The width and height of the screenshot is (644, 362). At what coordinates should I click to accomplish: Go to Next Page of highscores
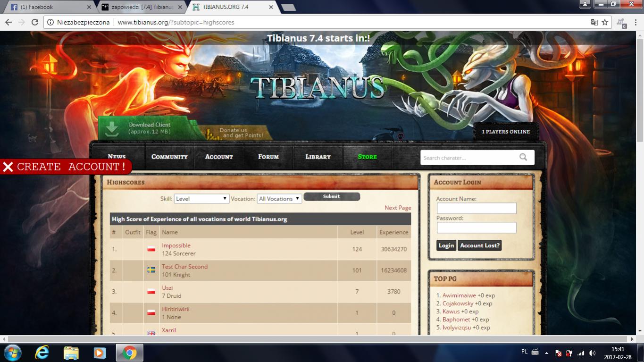click(x=398, y=208)
